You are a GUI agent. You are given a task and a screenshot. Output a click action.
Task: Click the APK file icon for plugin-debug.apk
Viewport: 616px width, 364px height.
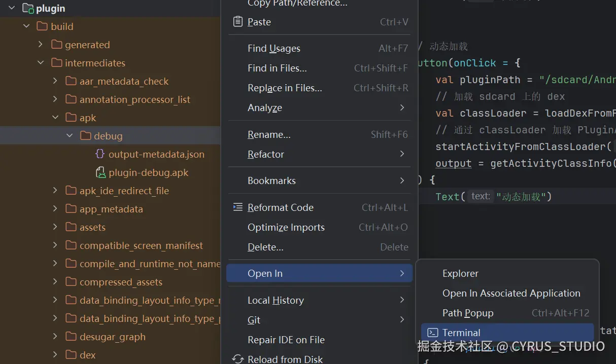tap(100, 172)
